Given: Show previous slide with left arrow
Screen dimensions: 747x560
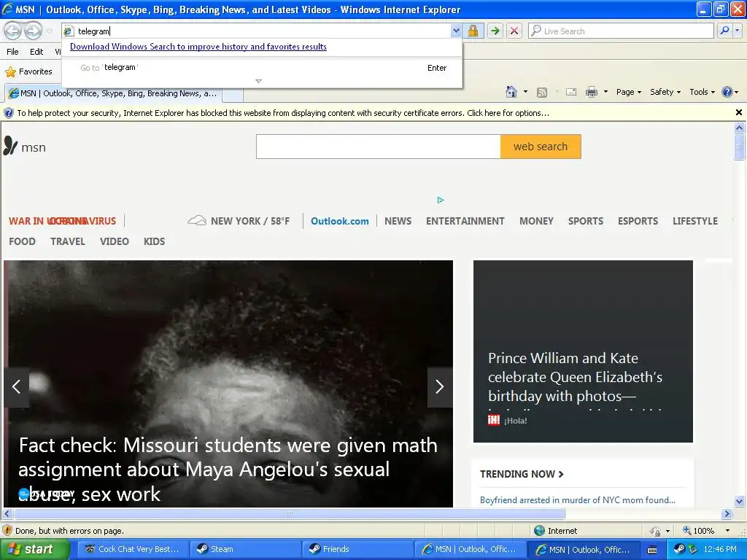Looking at the screenshot, I should 17,386.
